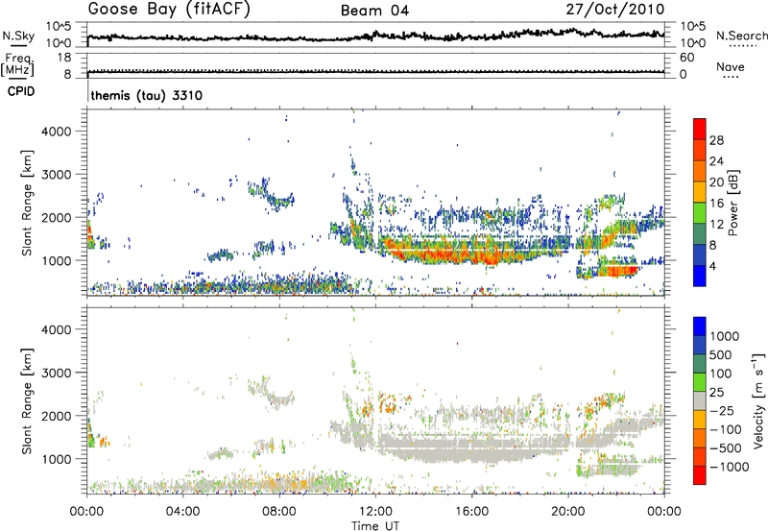Click power colorbar label '28'
This screenshot has width=768, height=532.
coord(716,140)
